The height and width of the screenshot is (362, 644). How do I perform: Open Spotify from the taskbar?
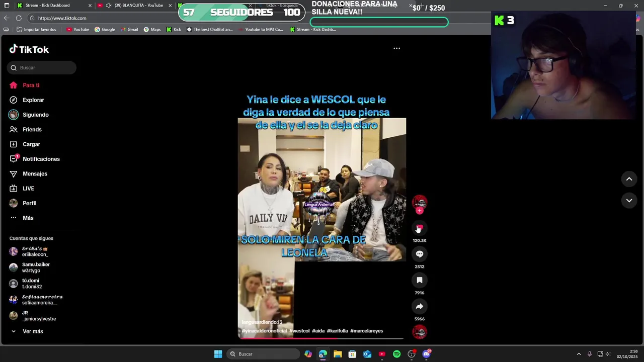tap(396, 354)
